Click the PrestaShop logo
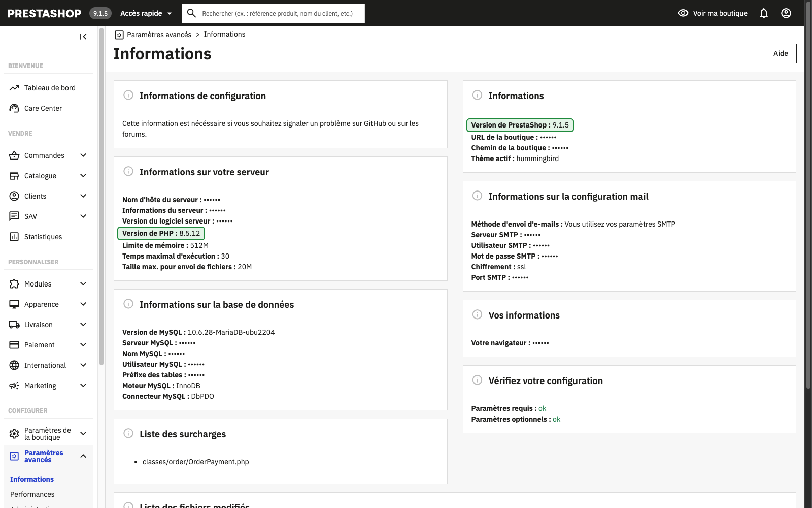This screenshot has height=508, width=812. (45, 13)
